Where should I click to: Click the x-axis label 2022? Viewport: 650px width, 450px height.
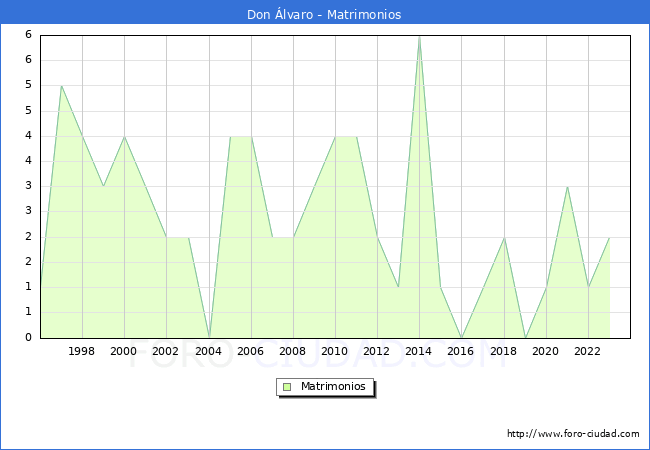coord(587,351)
